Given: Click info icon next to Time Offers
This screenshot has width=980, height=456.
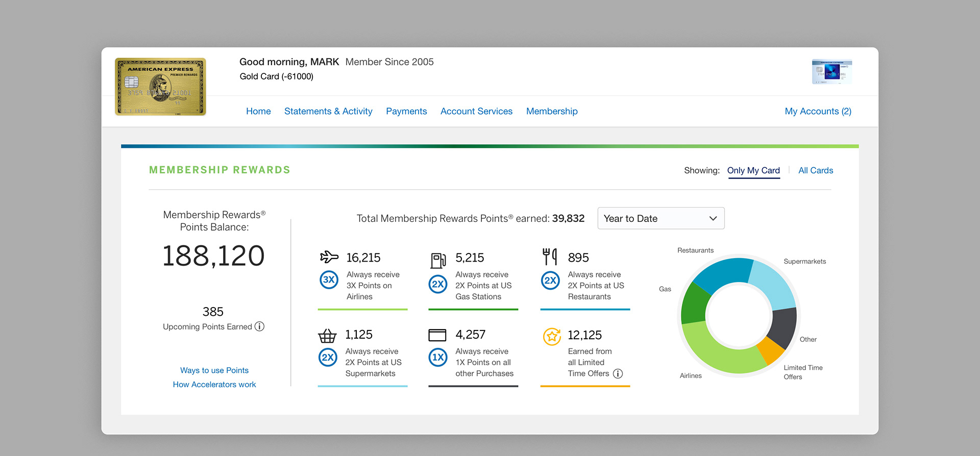Looking at the screenshot, I should coord(618,373).
